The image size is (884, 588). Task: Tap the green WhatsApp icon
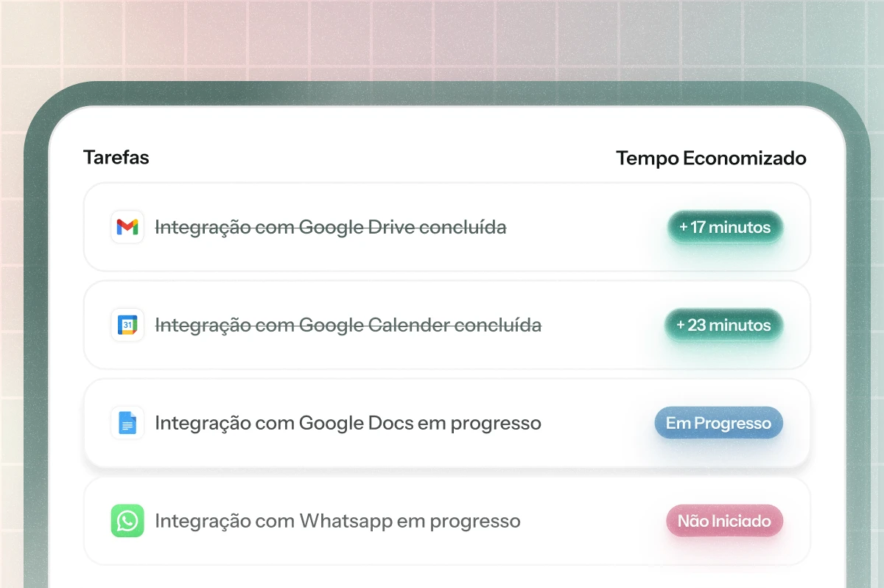tap(127, 521)
